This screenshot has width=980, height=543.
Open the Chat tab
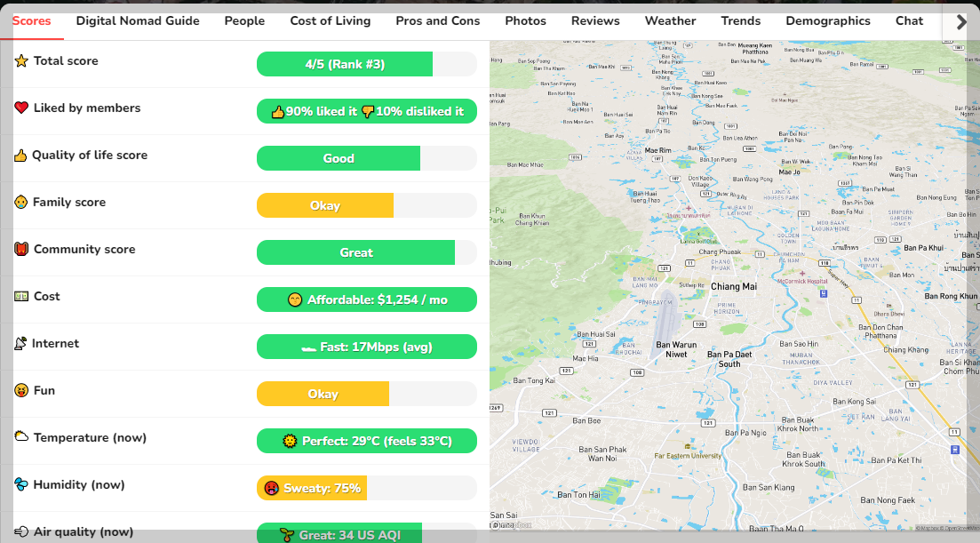coord(909,20)
